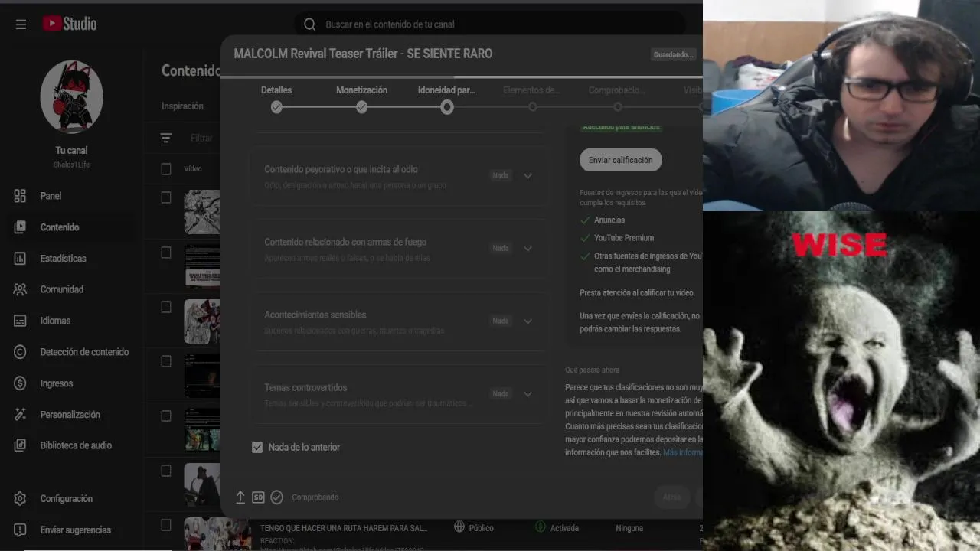Select the third video row checkbox
Viewport: 980px width, 551px height.
click(x=166, y=307)
